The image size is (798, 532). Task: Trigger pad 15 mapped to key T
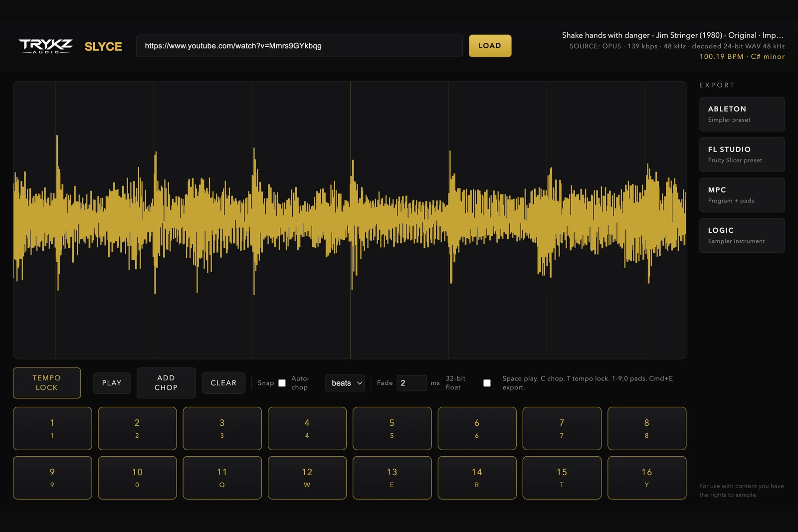562,478
